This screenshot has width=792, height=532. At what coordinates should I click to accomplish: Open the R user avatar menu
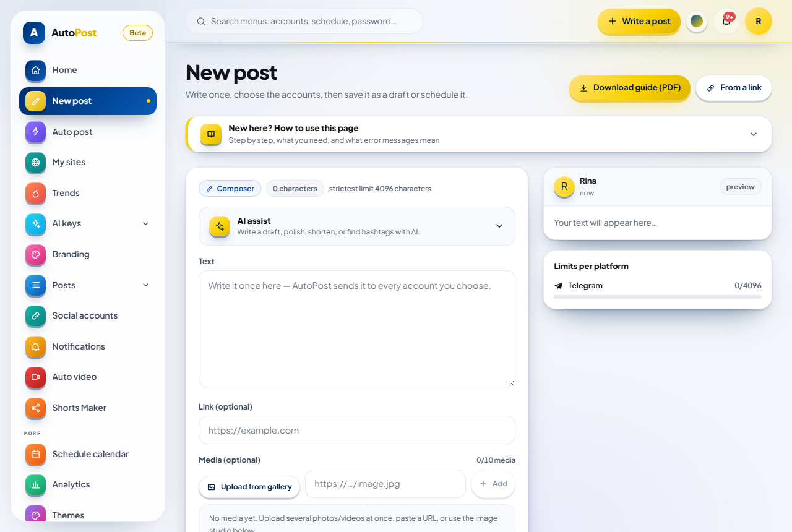click(x=759, y=21)
